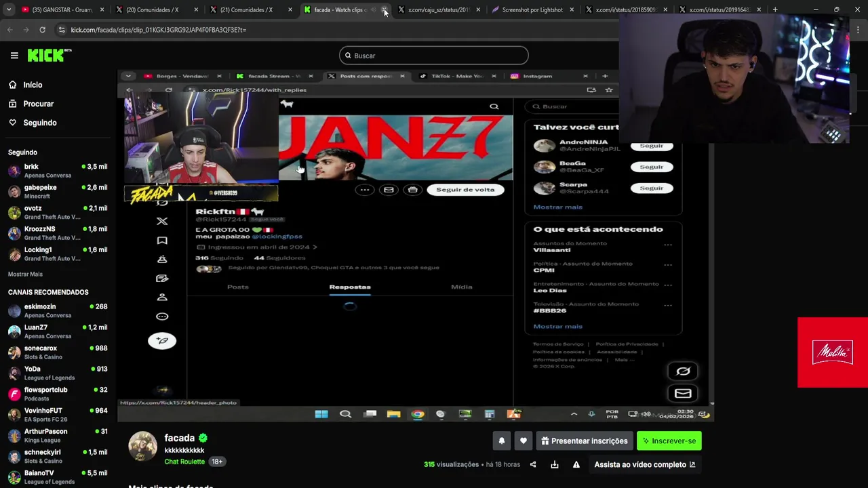Click Presentear inscrições button
Viewport: 868px width, 488px height.
(585, 441)
